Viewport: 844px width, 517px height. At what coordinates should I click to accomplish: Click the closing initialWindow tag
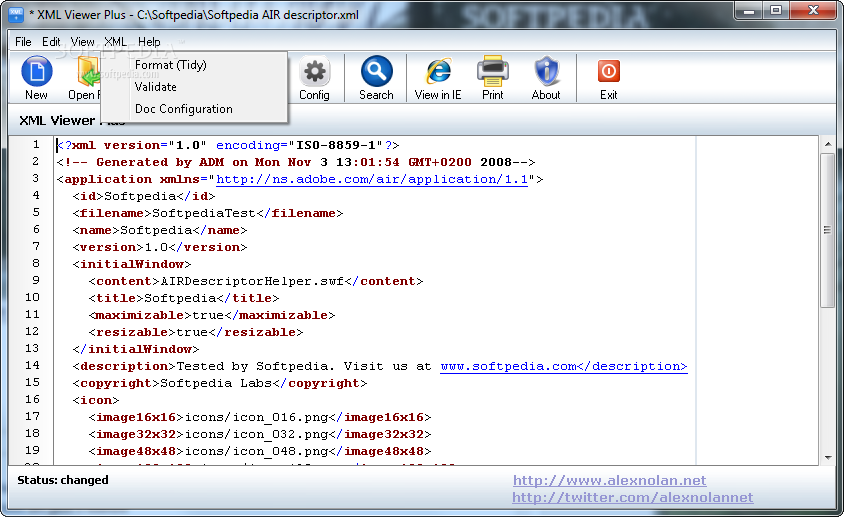(136, 349)
